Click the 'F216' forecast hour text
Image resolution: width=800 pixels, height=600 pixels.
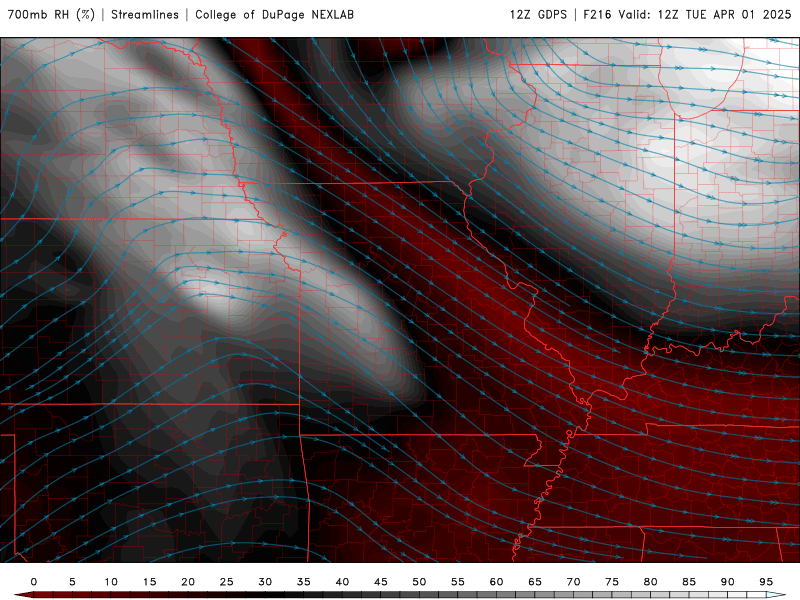[597, 14]
